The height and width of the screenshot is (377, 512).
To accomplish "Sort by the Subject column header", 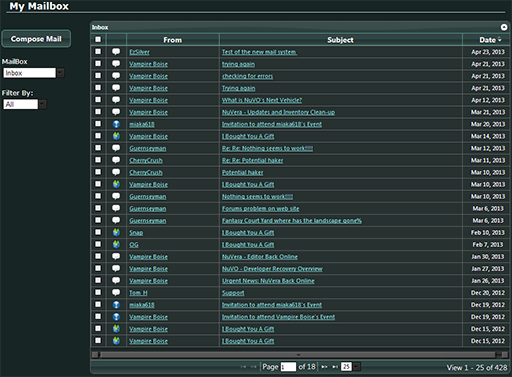I will pos(340,40).
